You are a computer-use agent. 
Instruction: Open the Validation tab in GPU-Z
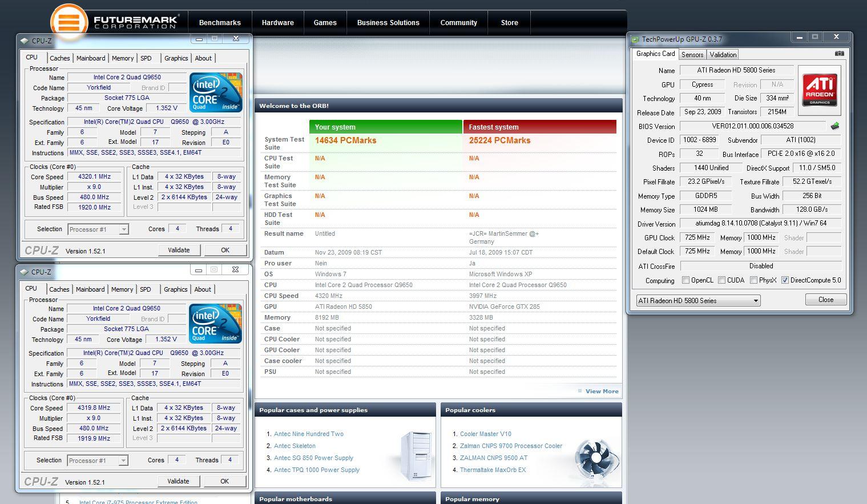(x=723, y=55)
